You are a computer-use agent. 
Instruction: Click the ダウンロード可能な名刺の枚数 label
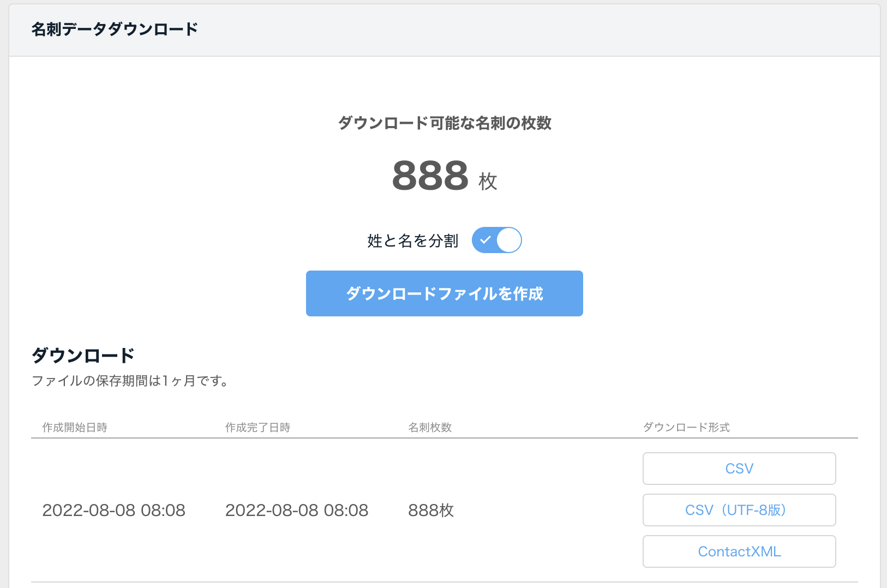coord(444,123)
